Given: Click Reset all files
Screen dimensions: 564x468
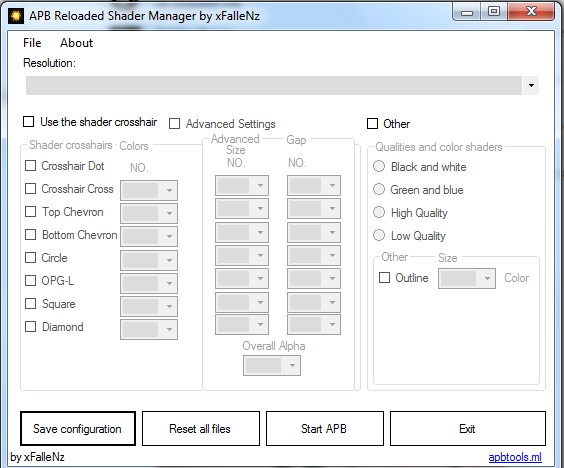Looking at the screenshot, I should coord(201,428).
